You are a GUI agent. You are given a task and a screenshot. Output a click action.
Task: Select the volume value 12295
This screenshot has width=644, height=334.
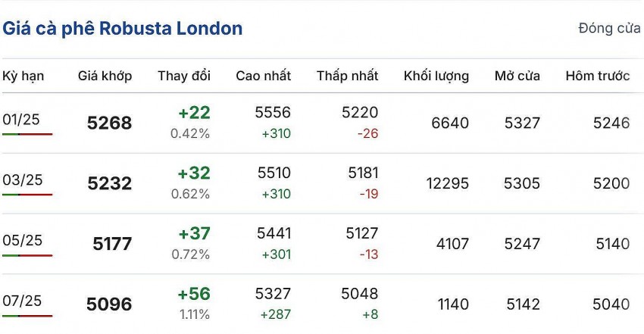[x=447, y=183]
